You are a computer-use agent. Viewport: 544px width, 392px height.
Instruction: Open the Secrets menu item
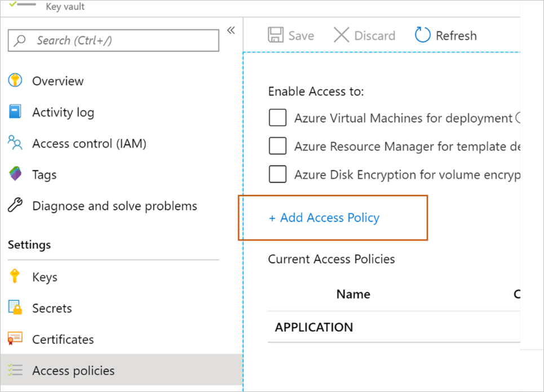(x=52, y=309)
